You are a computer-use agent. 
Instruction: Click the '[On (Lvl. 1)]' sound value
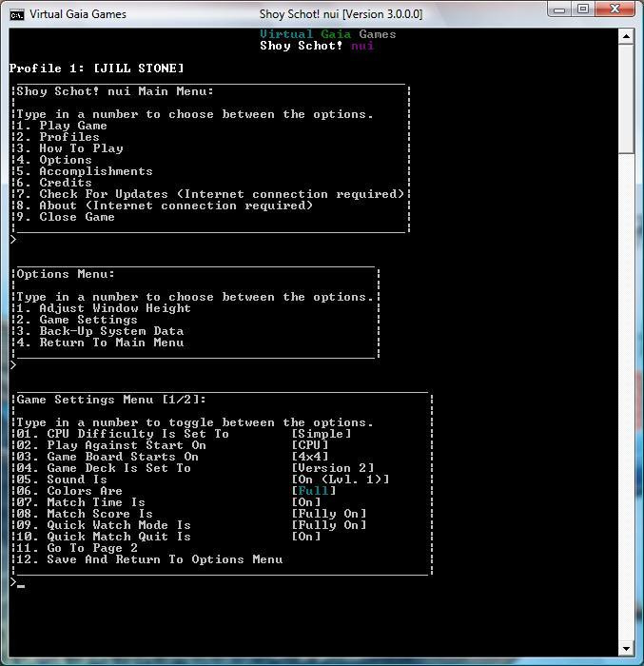tap(341, 480)
